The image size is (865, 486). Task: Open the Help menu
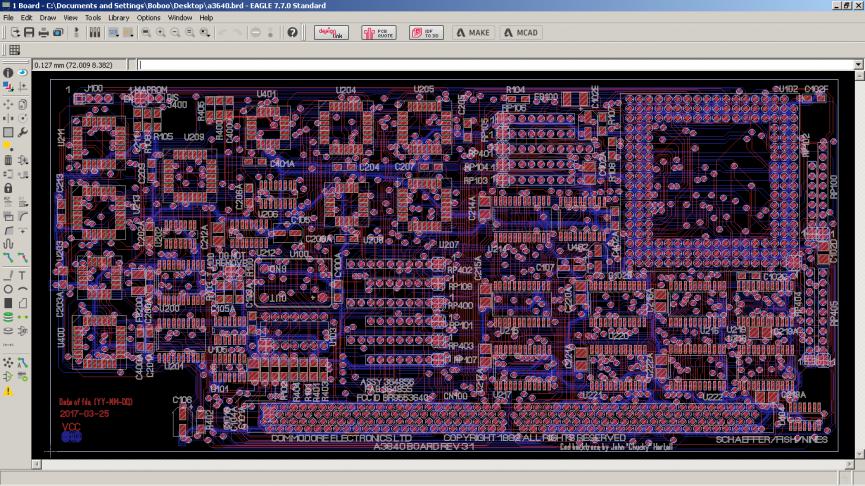tap(206, 18)
